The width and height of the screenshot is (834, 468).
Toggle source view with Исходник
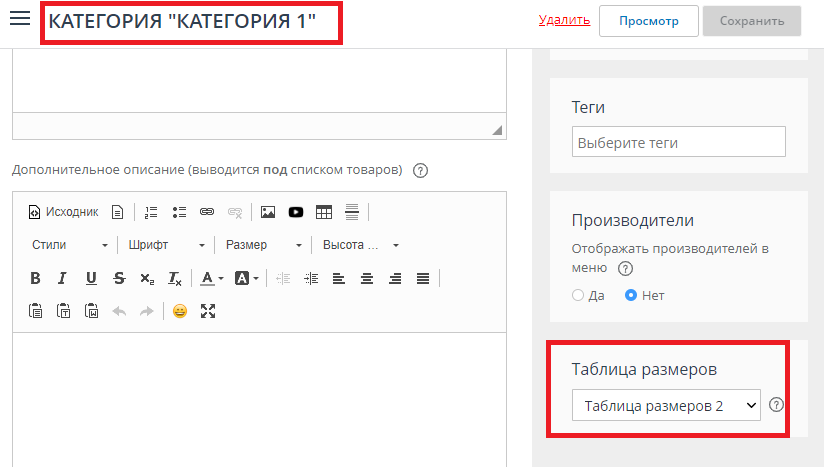(x=64, y=212)
